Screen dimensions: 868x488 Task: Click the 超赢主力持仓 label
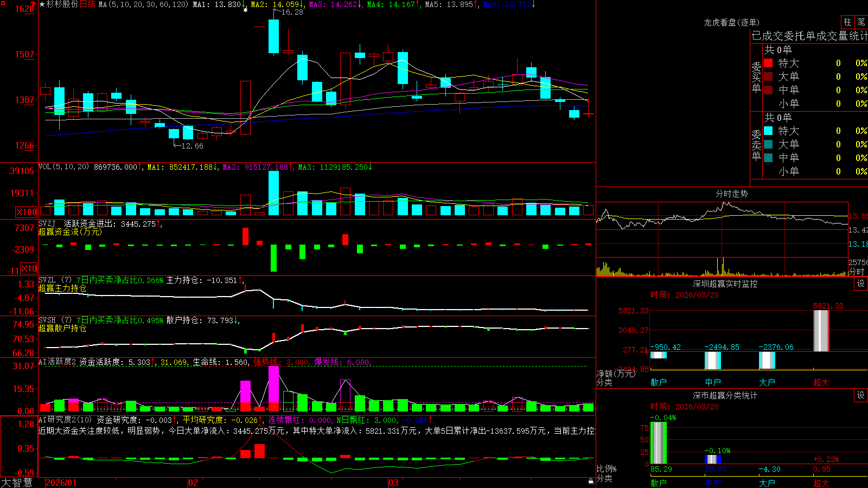point(62,288)
